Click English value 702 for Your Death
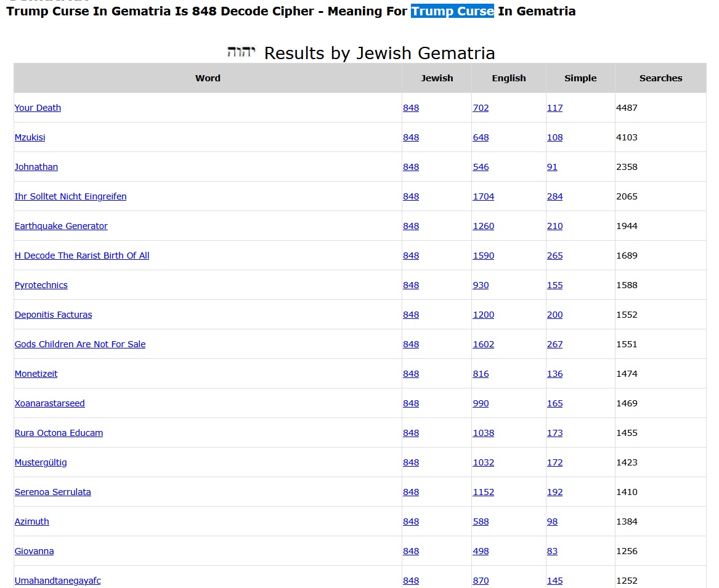Screen dimensions: 719x588 pyautogui.click(x=481, y=108)
